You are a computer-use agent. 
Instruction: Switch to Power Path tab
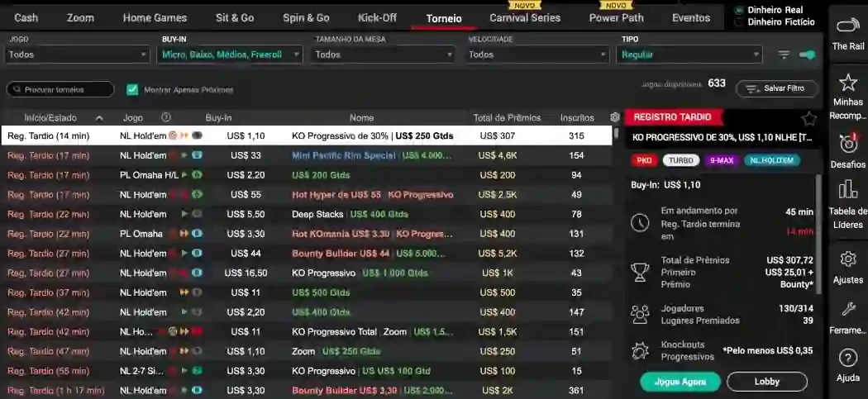point(616,17)
